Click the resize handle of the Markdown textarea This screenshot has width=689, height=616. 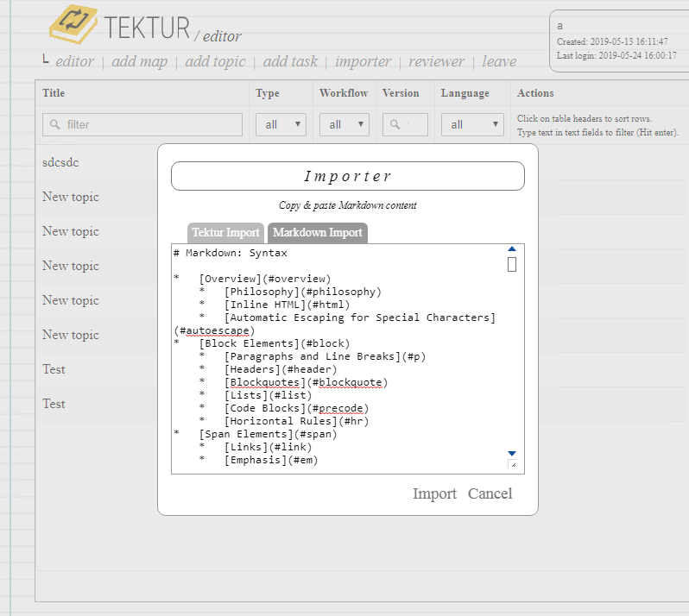coord(512,464)
